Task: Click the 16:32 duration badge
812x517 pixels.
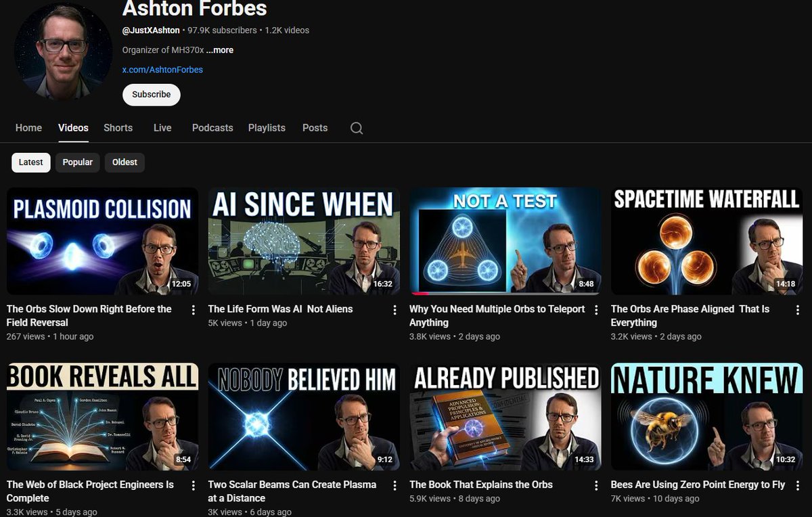Action: pyautogui.click(x=383, y=284)
